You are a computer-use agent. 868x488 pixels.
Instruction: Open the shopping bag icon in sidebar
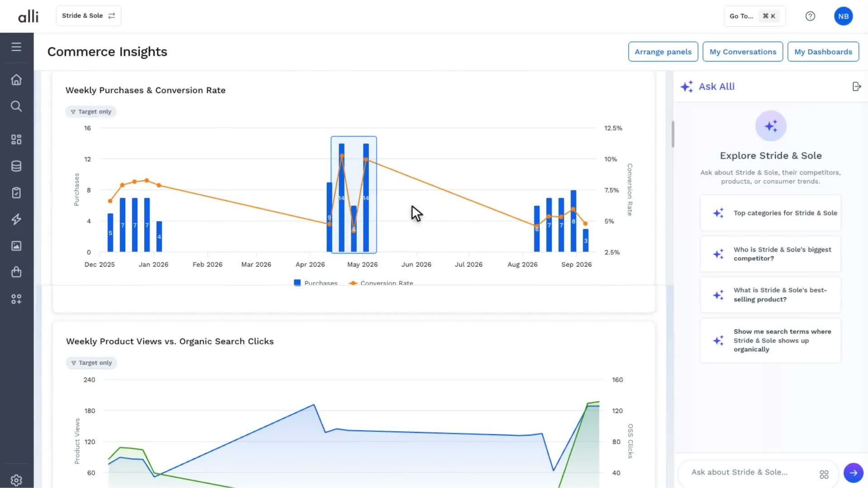pyautogui.click(x=16, y=272)
